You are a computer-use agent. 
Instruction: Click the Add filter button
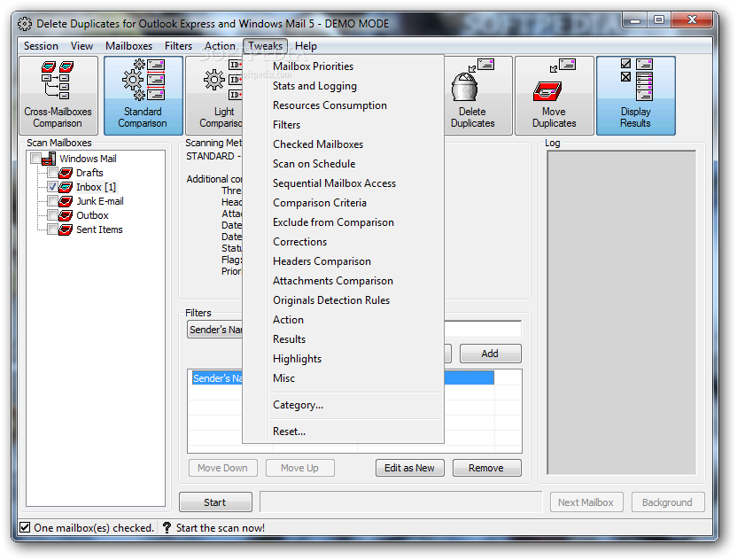tap(490, 354)
